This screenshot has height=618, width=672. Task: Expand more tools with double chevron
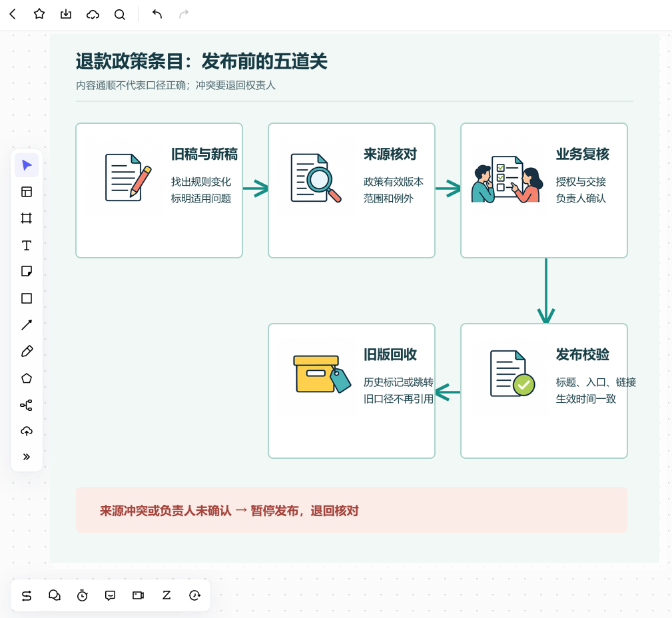point(27,457)
